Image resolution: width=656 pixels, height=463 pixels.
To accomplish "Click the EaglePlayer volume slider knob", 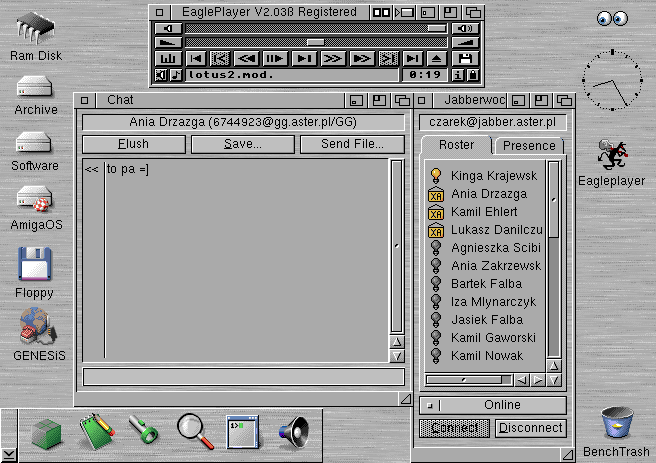I will coord(437,28).
